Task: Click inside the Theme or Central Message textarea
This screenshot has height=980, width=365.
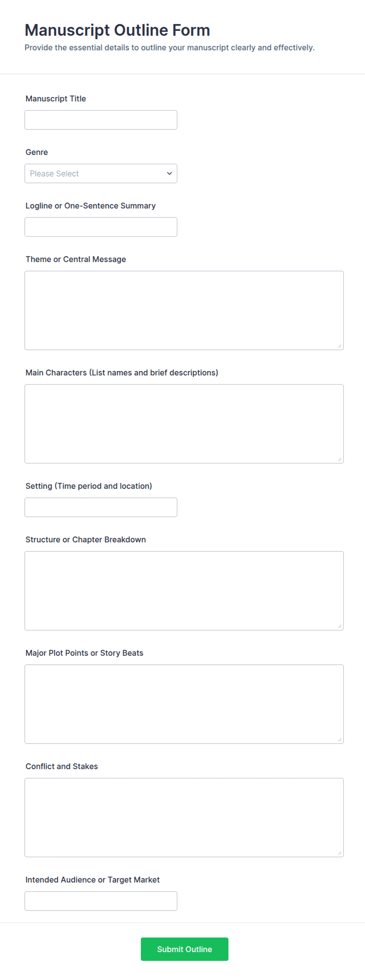Action: pos(184,310)
